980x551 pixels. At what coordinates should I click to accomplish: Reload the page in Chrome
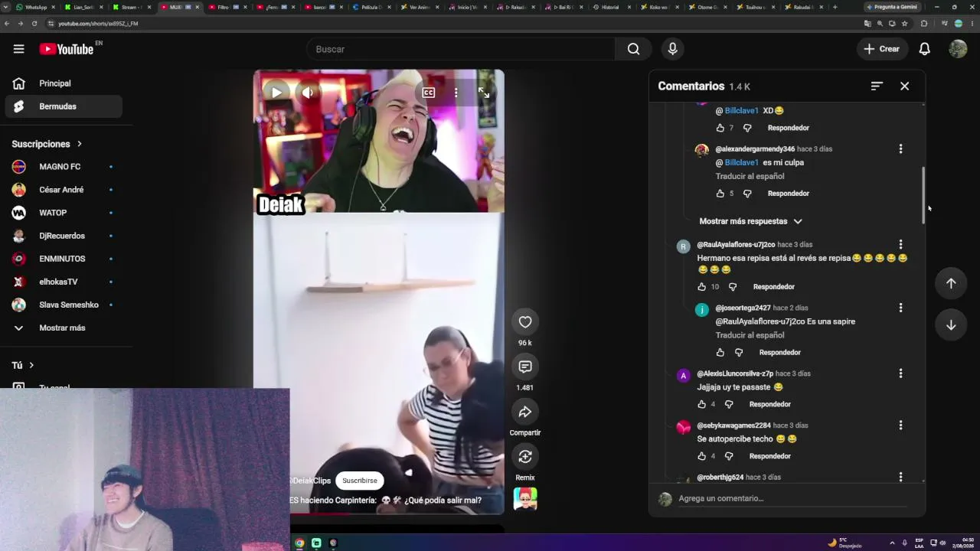pos(34,24)
